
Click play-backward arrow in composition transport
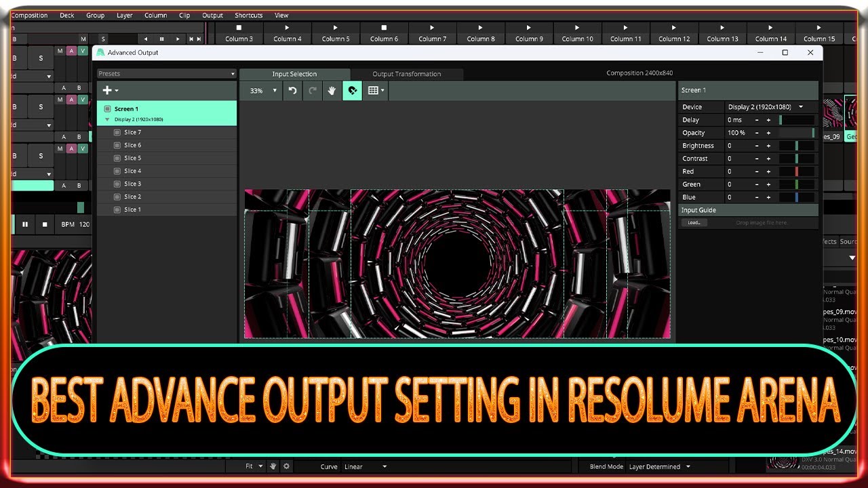[145, 39]
